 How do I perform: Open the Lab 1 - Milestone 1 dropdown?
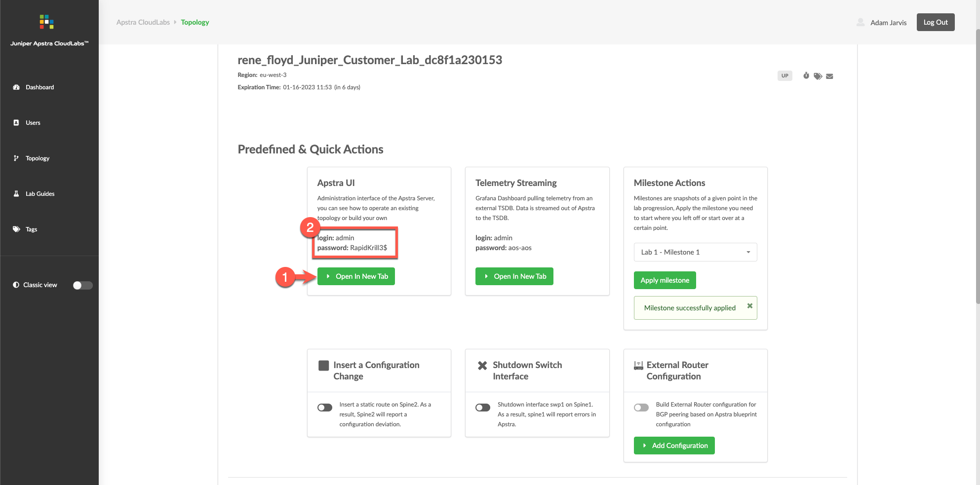point(695,252)
